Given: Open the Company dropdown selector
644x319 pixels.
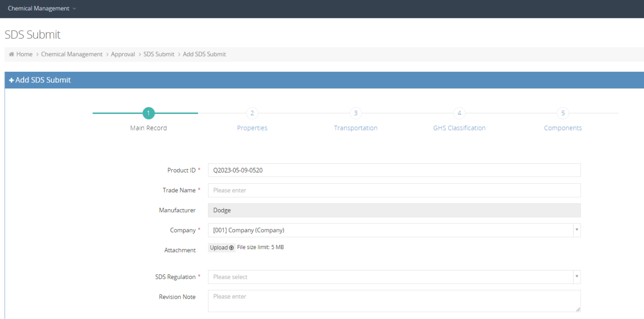Looking at the screenshot, I should [394, 230].
